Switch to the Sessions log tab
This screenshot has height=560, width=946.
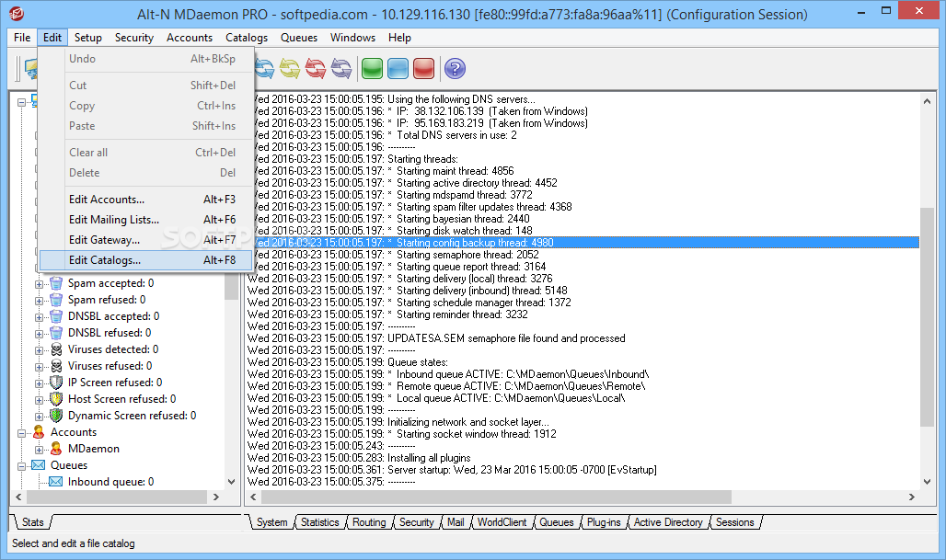(x=735, y=522)
